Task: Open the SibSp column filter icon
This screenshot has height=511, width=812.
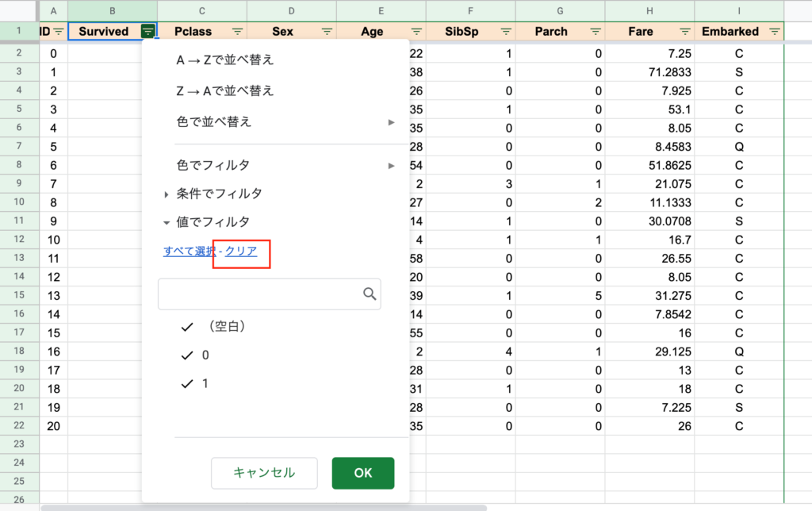Action: pos(506,32)
